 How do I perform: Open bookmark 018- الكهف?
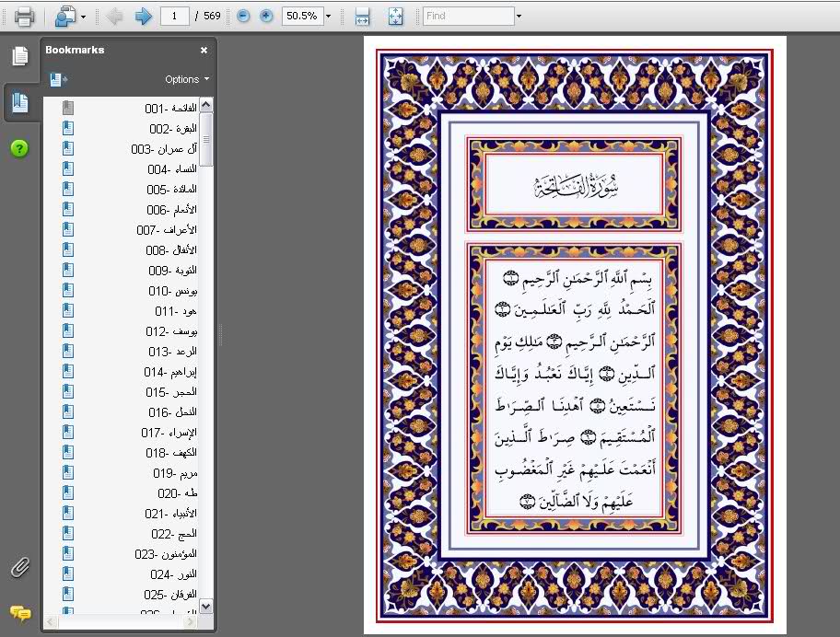click(x=171, y=453)
